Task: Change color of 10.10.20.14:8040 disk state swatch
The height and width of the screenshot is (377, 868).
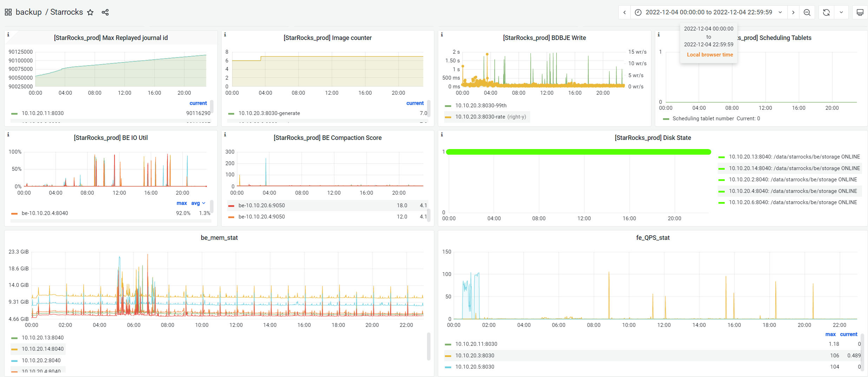Action: (x=722, y=169)
